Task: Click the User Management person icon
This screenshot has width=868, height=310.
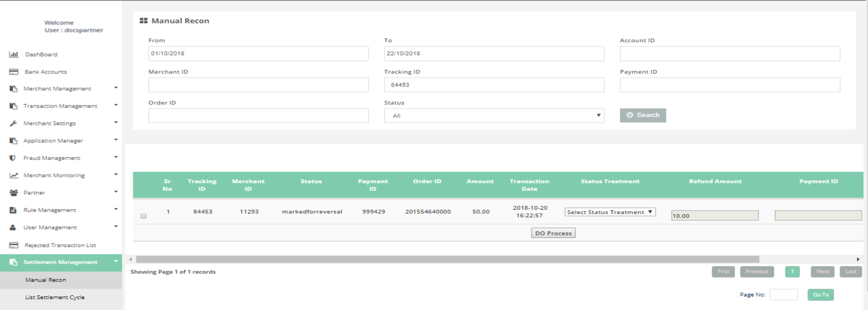Action: click(13, 227)
